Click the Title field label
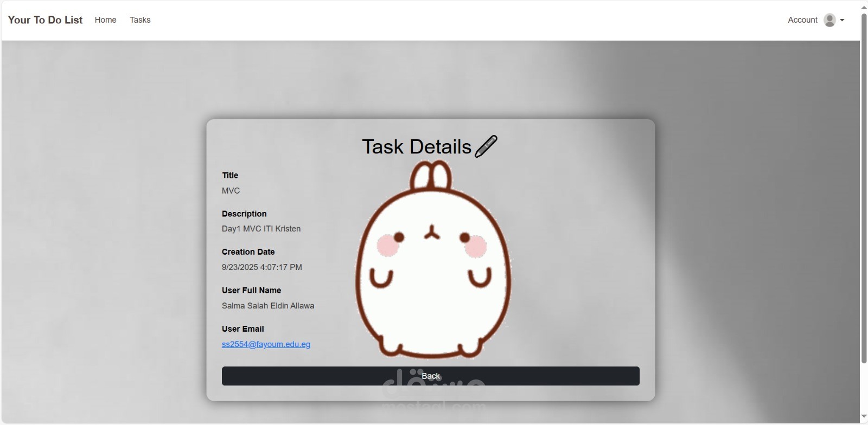This screenshot has width=868, height=425. [230, 175]
